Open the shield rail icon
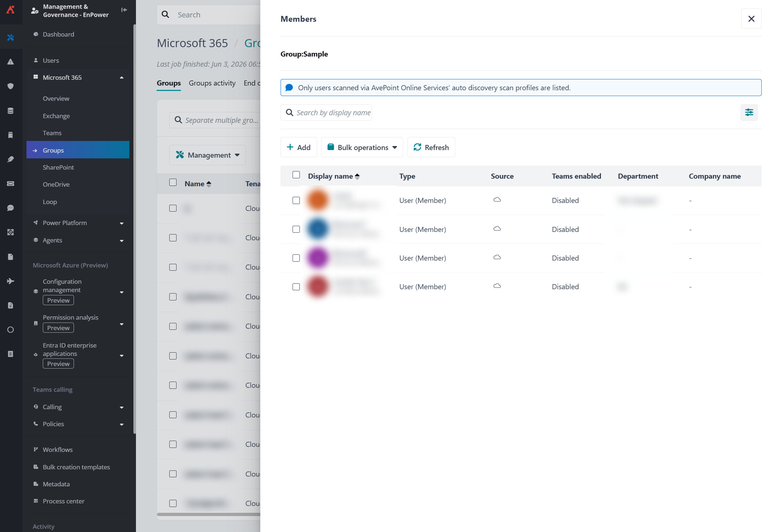This screenshot has width=770, height=532. [11, 86]
